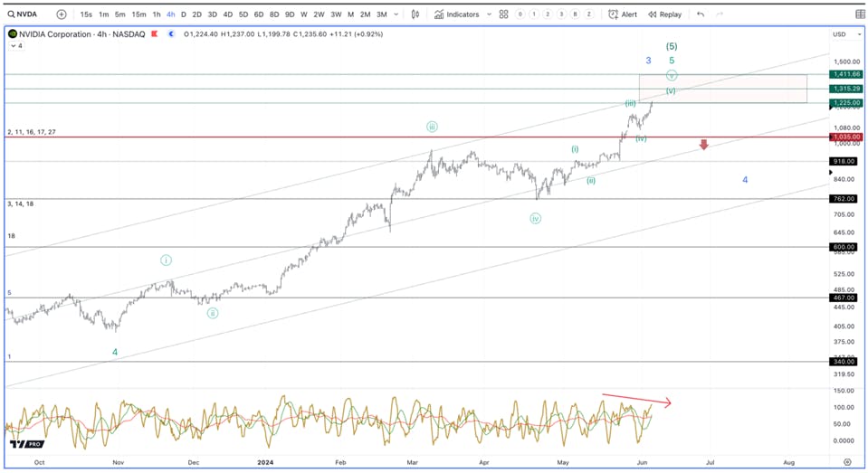Apply indicator template 1
This screenshot has height=473, width=868.
tap(534, 14)
